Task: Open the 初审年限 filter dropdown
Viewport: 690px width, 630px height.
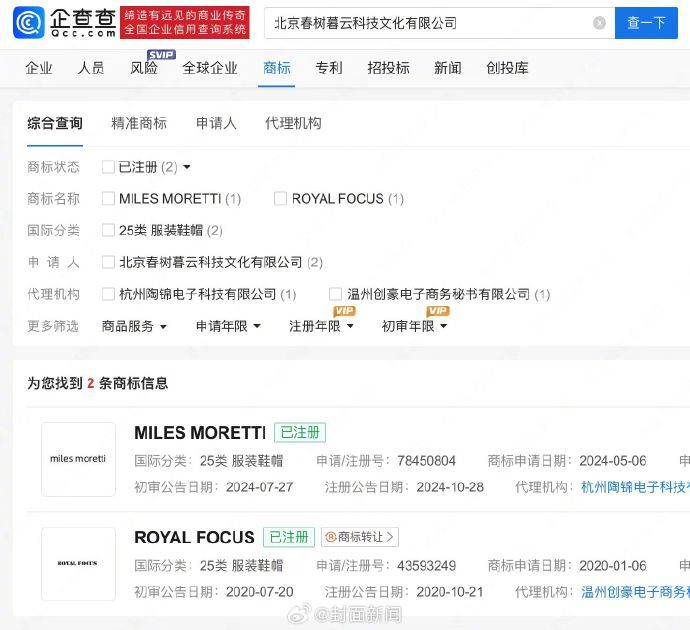Action: [415, 326]
